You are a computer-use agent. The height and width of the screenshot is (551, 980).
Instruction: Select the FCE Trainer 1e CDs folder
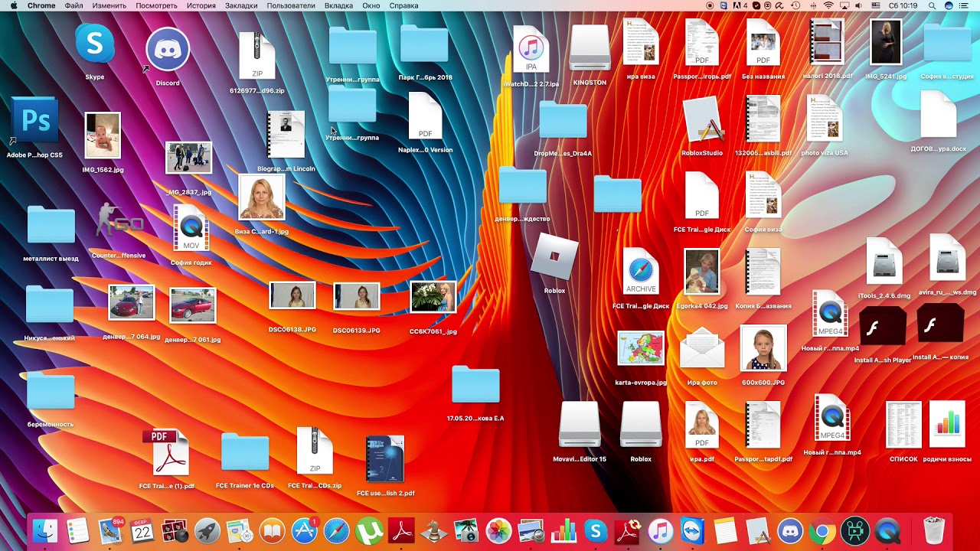click(245, 452)
